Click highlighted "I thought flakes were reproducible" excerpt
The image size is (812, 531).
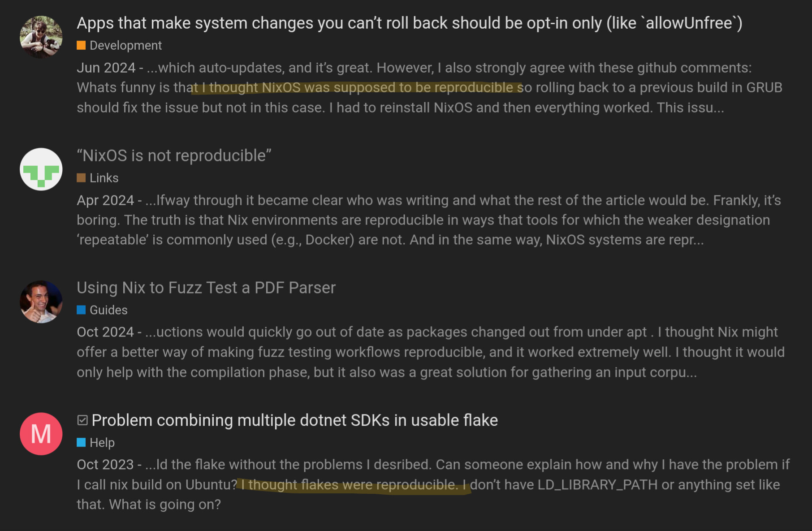(x=349, y=484)
